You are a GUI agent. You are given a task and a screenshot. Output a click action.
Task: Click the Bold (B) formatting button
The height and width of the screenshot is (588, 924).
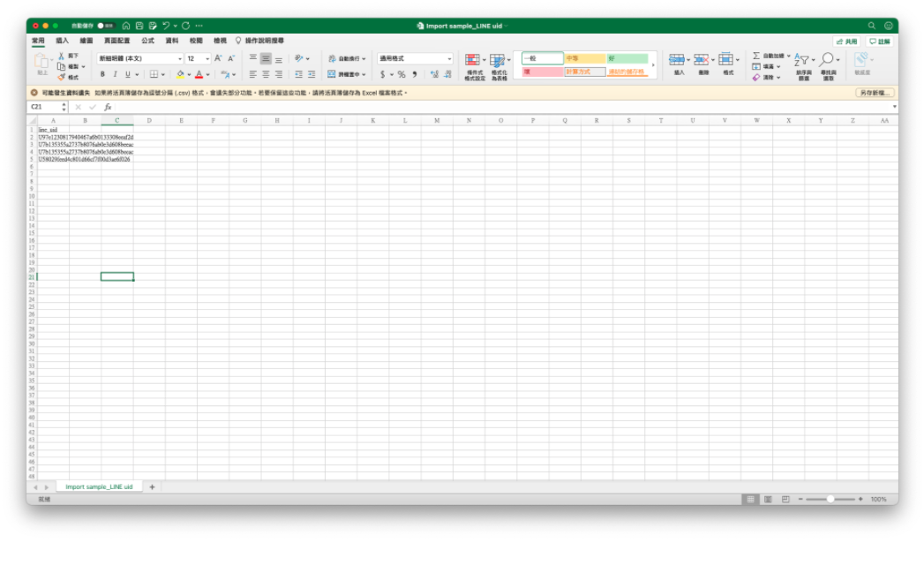click(102, 74)
